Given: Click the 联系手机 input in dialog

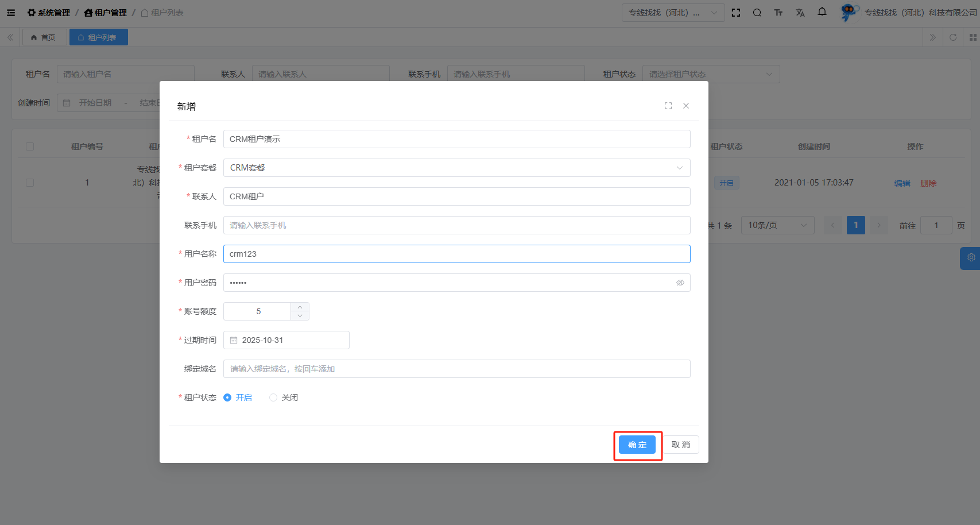Looking at the screenshot, I should click(456, 225).
